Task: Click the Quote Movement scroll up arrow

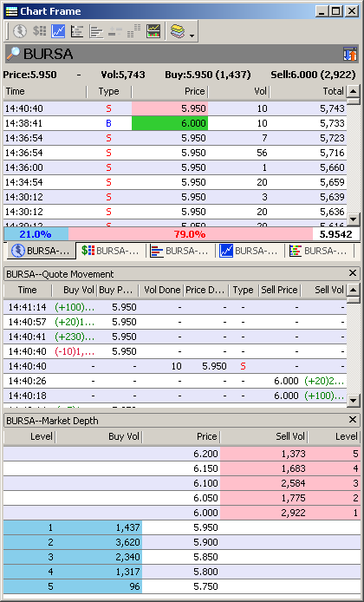Action: [353, 290]
